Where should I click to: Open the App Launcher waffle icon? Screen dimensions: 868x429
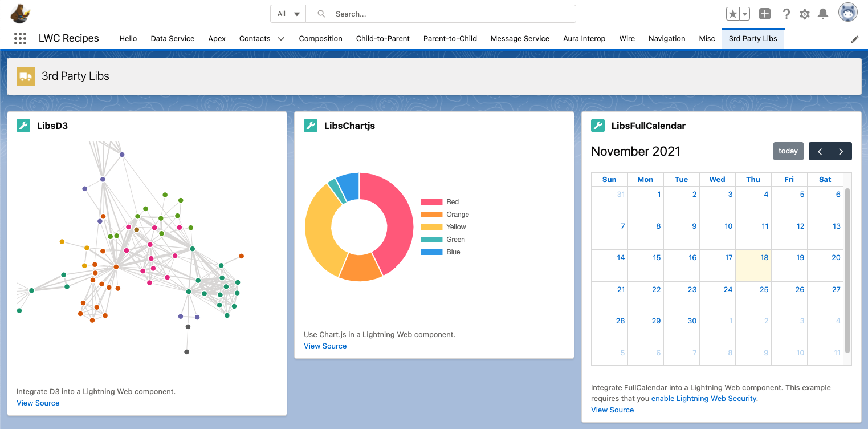click(20, 38)
